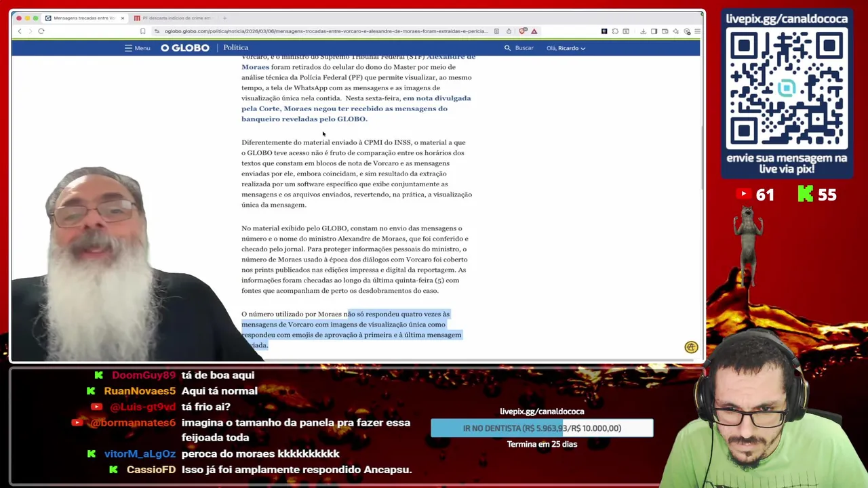The height and width of the screenshot is (488, 868).
Task: Click the URL address bar
Action: coord(325,31)
